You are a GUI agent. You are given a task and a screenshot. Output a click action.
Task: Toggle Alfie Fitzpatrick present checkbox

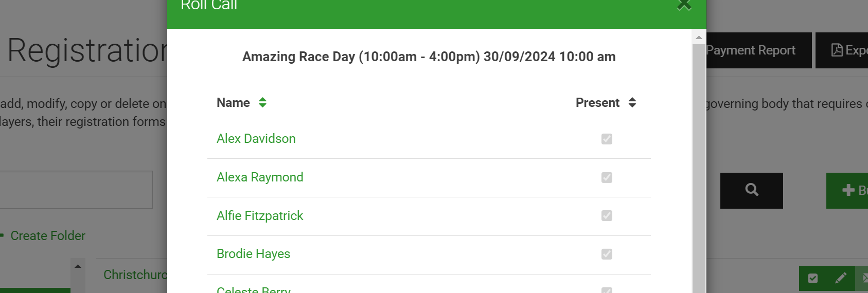pyautogui.click(x=607, y=215)
